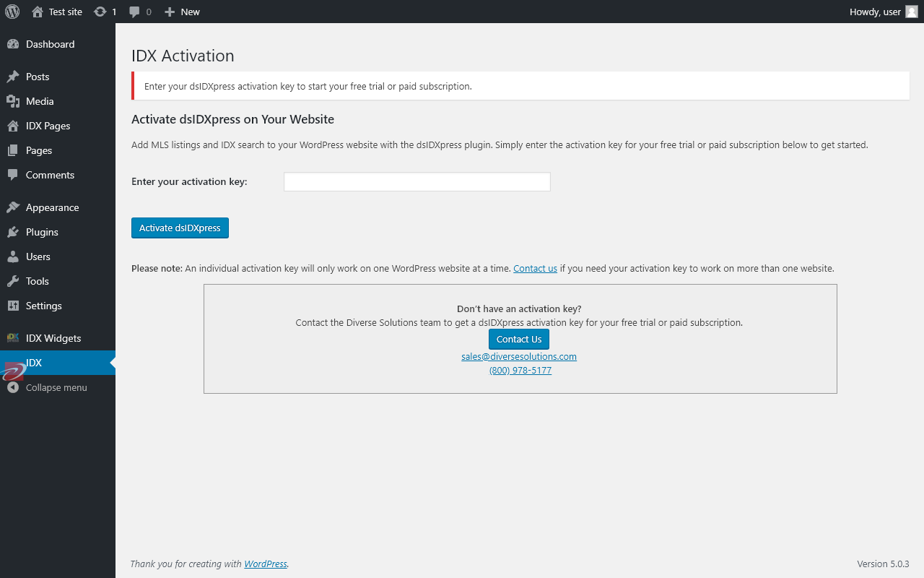Click the IDX Activation page heading

(x=183, y=56)
